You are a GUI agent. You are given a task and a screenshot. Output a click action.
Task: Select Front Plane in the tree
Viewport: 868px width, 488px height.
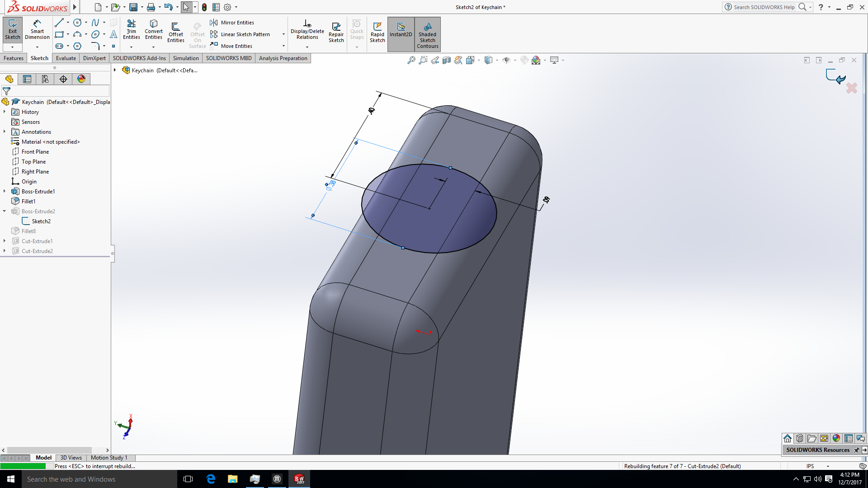(35, 151)
